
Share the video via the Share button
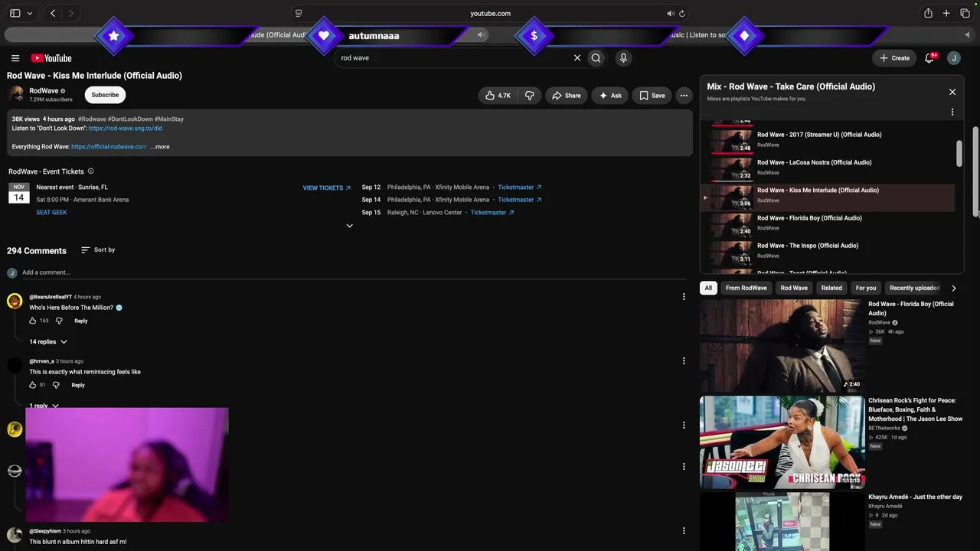(567, 96)
